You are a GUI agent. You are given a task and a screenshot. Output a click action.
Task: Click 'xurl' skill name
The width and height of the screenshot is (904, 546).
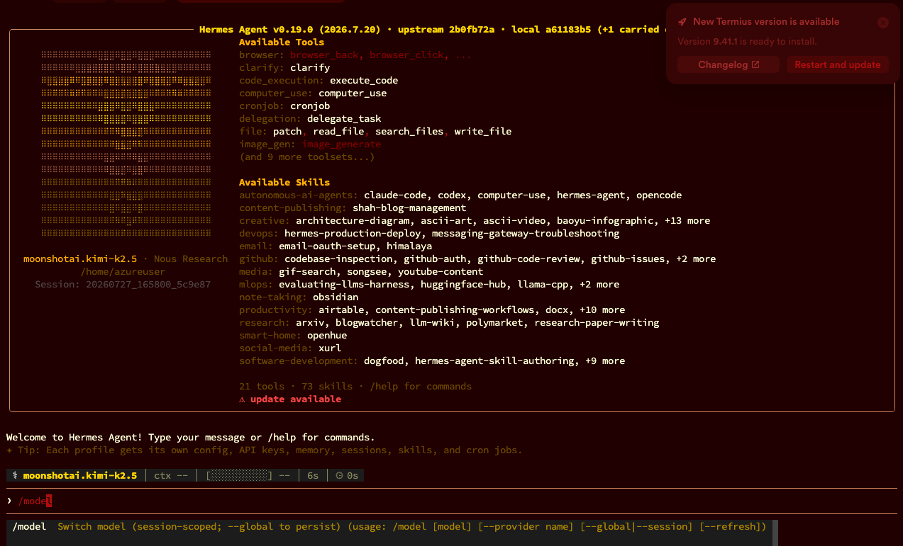coord(330,348)
